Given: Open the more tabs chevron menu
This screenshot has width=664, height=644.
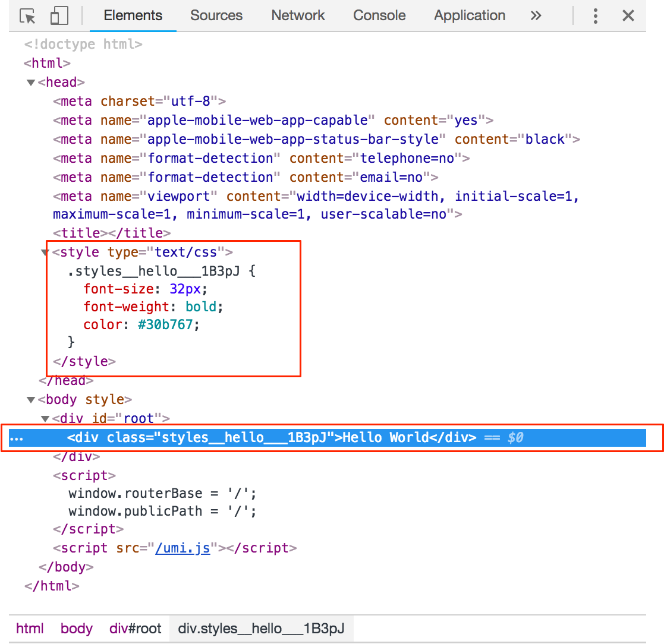Looking at the screenshot, I should 536,15.
